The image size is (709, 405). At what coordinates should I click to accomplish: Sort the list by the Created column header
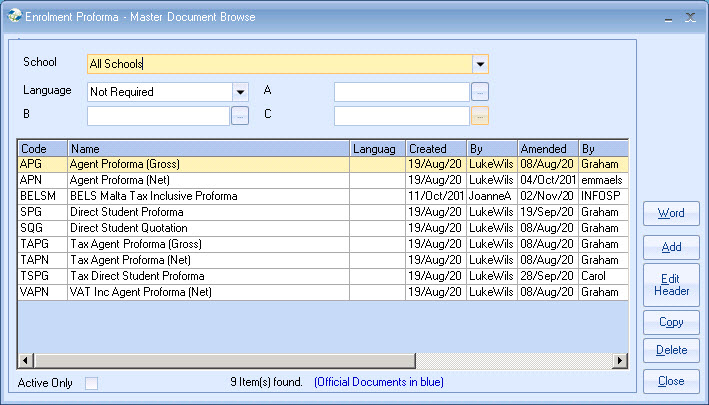435,149
